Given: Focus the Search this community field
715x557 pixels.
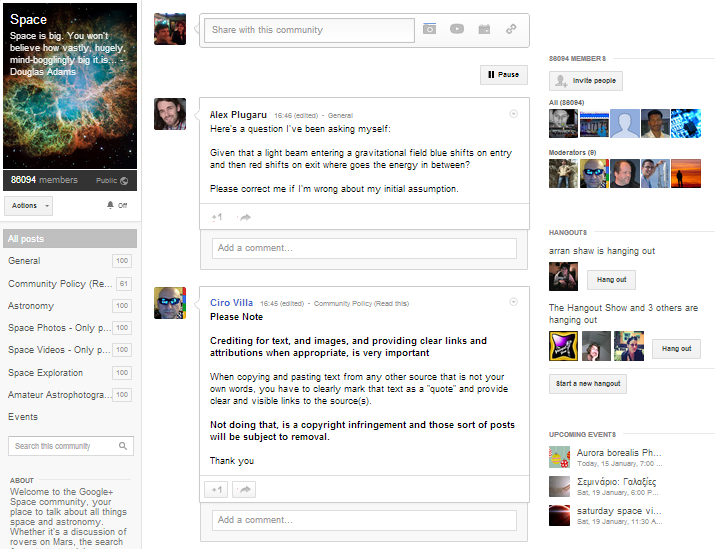Looking at the screenshot, I should 71,446.
